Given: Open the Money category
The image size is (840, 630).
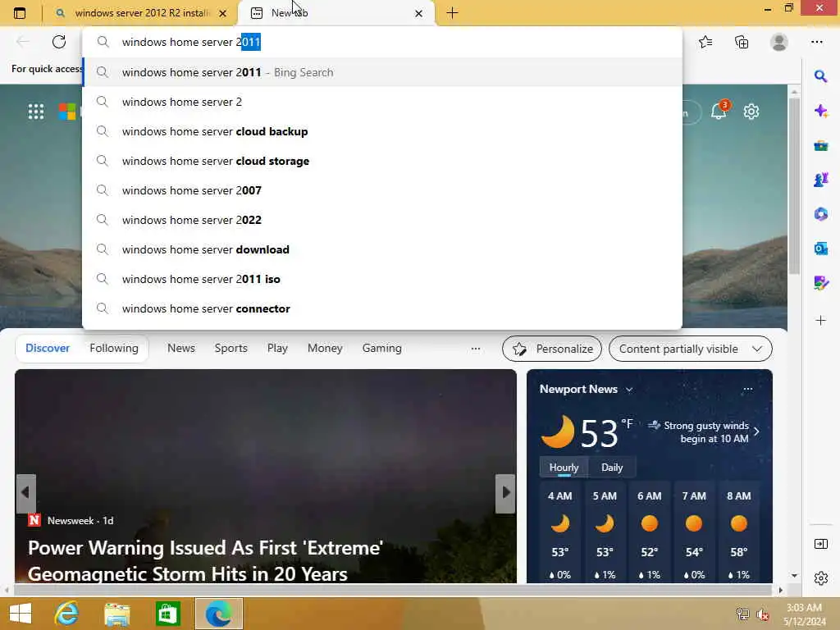Looking at the screenshot, I should click(325, 348).
